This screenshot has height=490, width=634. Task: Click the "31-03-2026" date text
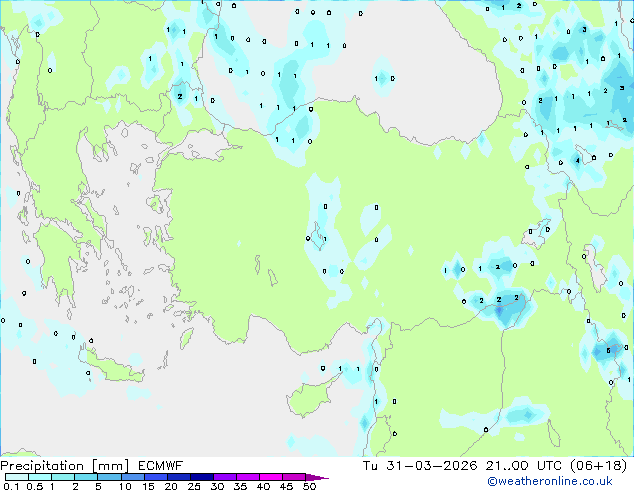click(431, 465)
